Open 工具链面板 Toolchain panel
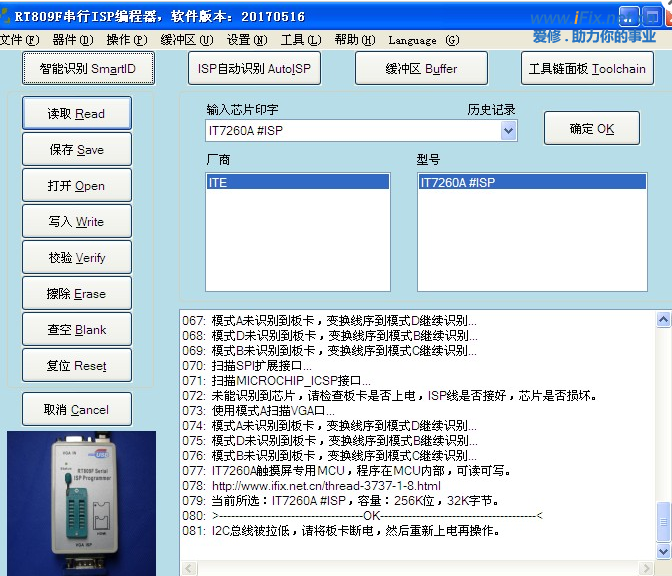The image size is (672, 576). tap(587, 68)
